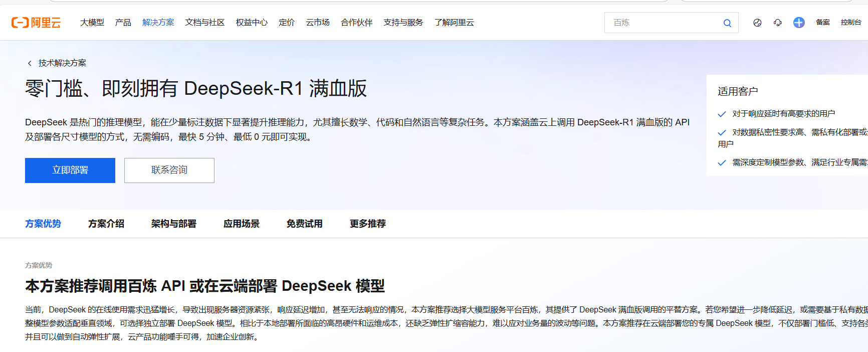Open the 合作伙伴 menu
The width and height of the screenshot is (868, 352).
pyautogui.click(x=357, y=23)
